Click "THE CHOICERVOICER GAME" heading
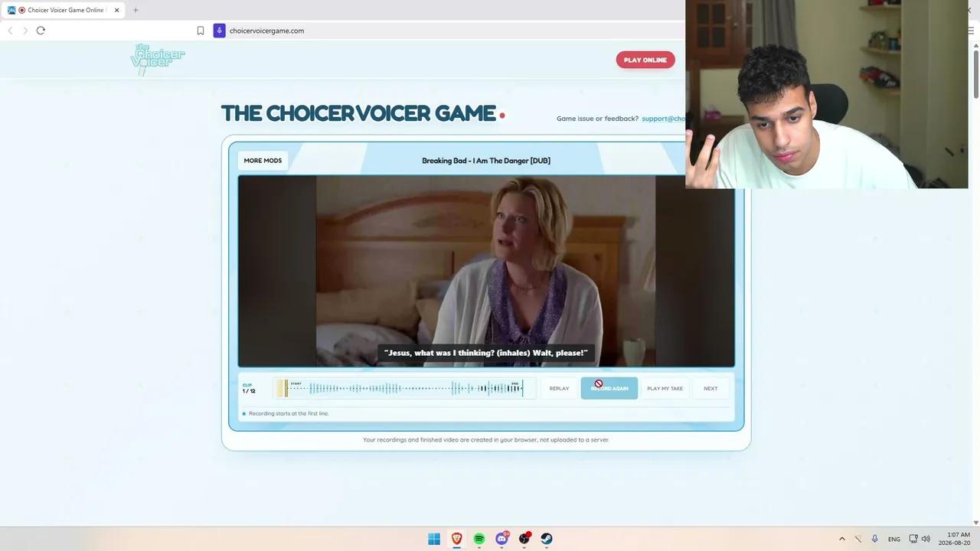 358,113
